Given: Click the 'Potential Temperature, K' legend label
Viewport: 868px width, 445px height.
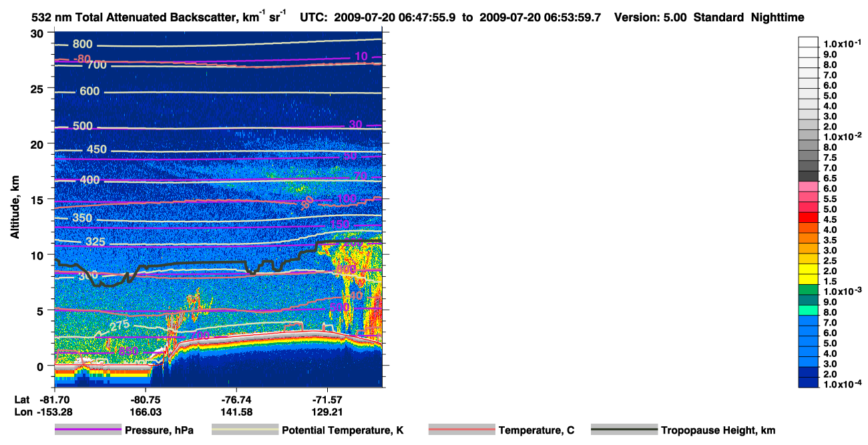Looking at the screenshot, I should click(x=343, y=430).
